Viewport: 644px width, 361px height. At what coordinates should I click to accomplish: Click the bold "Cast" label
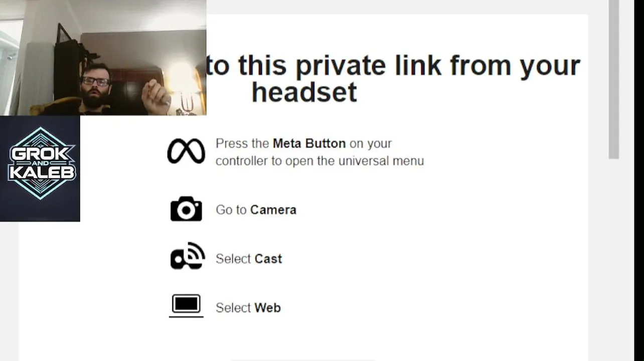[268, 259]
